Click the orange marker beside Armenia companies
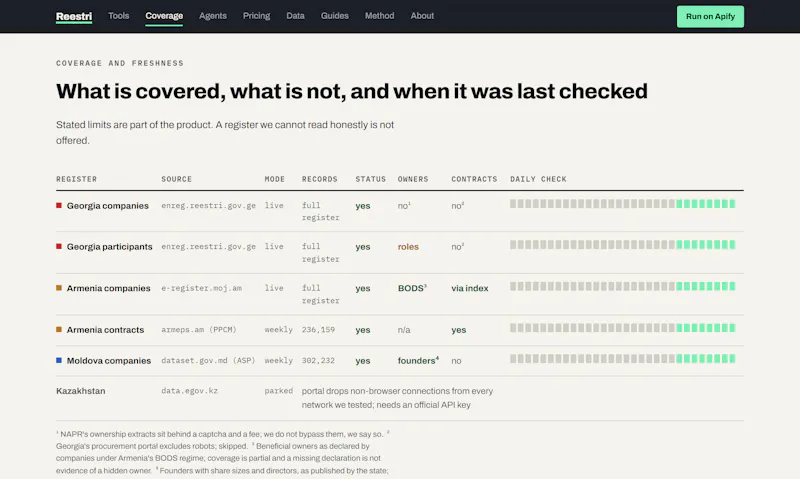 coord(59,288)
